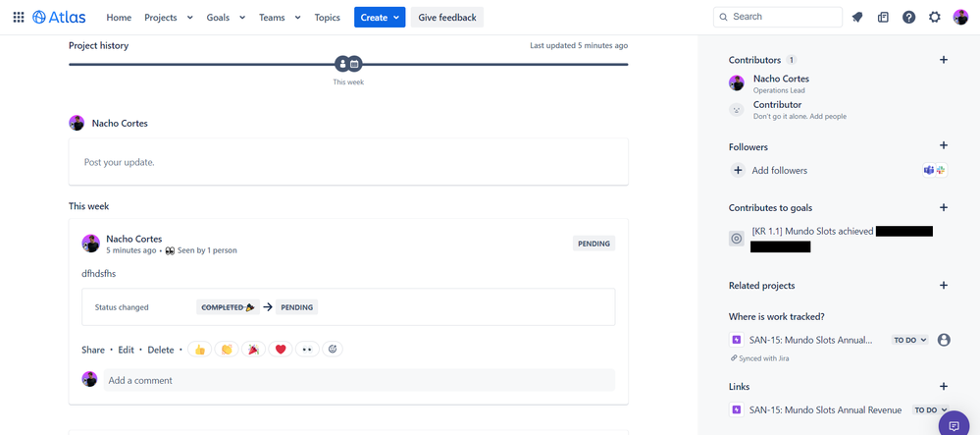The height and width of the screenshot is (435, 980).
Task: Click the Add a comment field
Action: click(359, 380)
